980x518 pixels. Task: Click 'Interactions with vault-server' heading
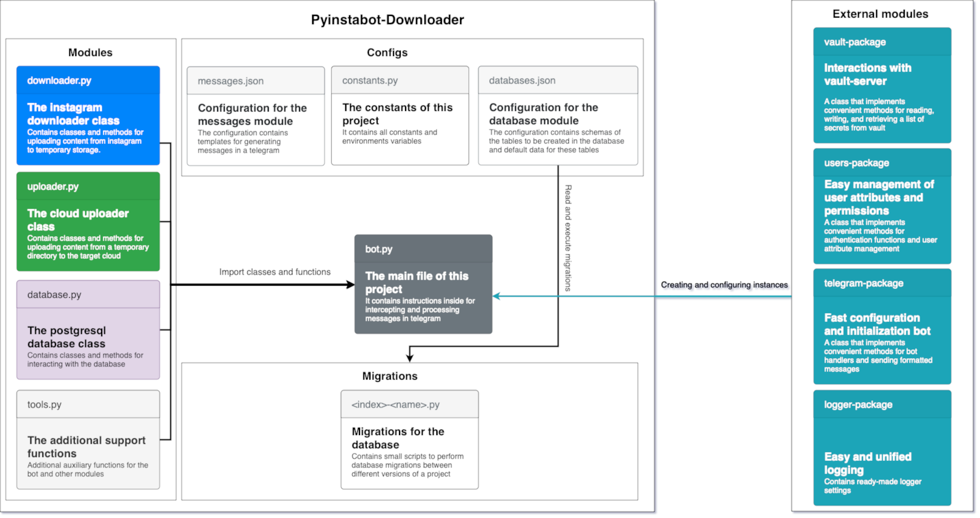pos(867,74)
